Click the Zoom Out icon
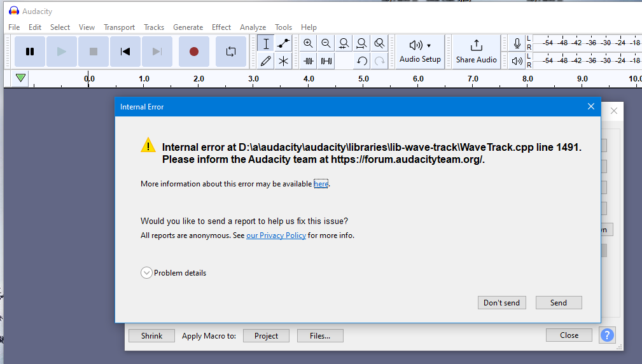The width and height of the screenshot is (642, 364). click(x=326, y=43)
